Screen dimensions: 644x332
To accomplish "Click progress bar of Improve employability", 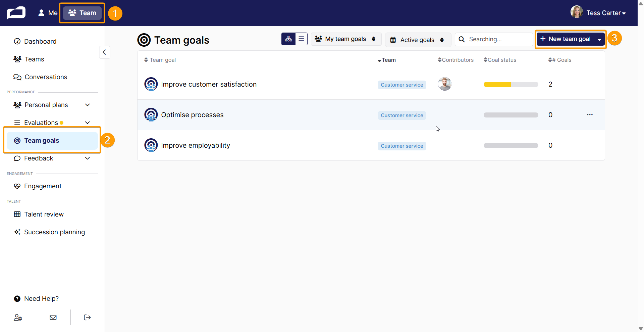I will point(511,146).
